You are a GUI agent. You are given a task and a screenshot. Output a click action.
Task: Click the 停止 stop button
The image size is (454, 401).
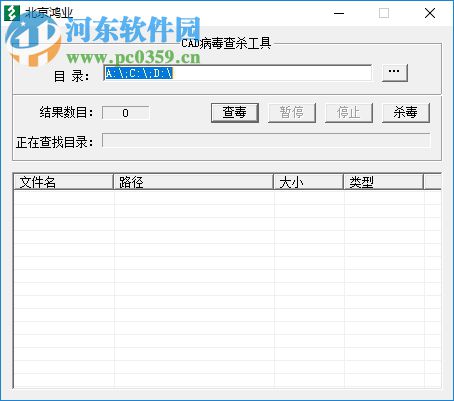click(349, 113)
